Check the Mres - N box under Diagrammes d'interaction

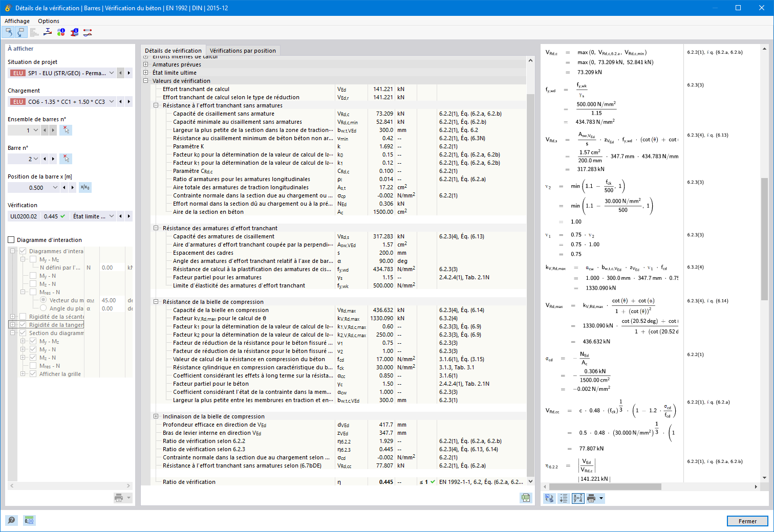point(33,292)
